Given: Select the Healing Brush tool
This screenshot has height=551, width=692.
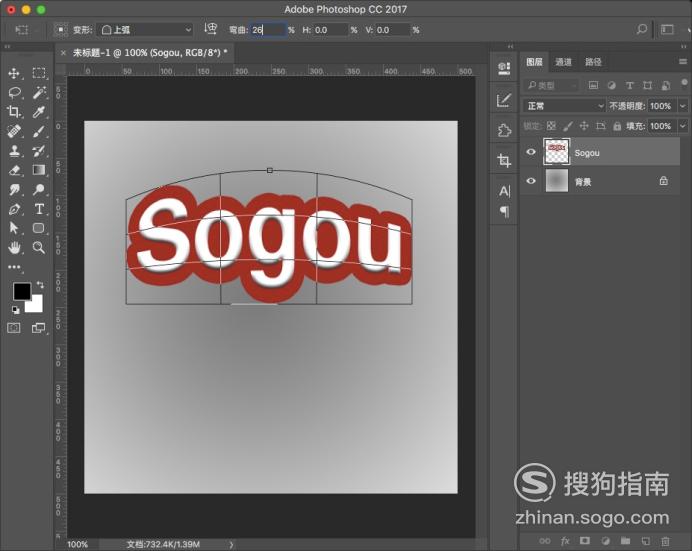Looking at the screenshot, I should pyautogui.click(x=14, y=131).
